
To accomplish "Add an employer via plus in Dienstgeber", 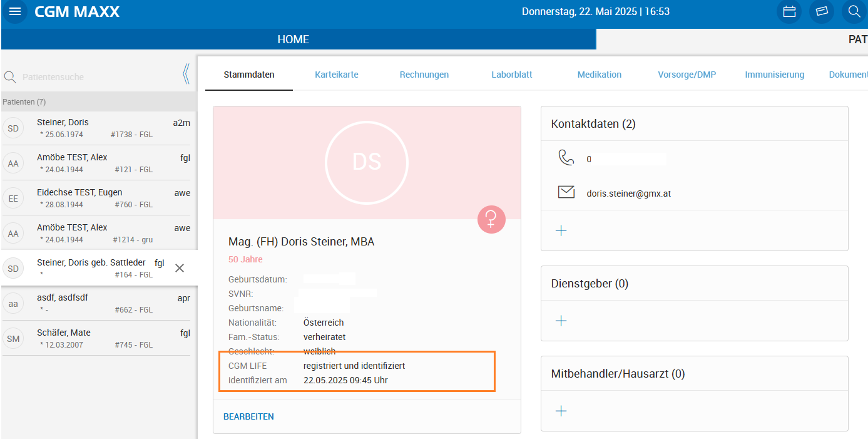I will pos(561,320).
